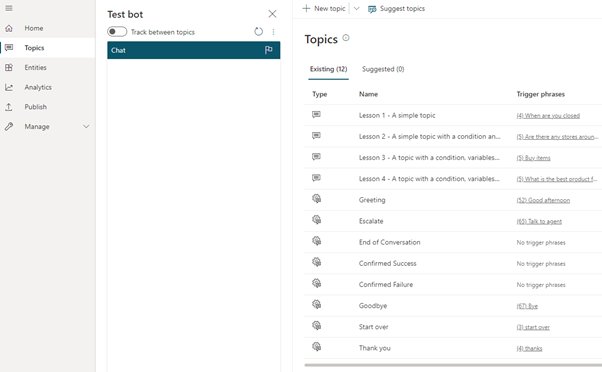
Task: Open the 'When are you closed' trigger phrases link
Action: point(548,116)
